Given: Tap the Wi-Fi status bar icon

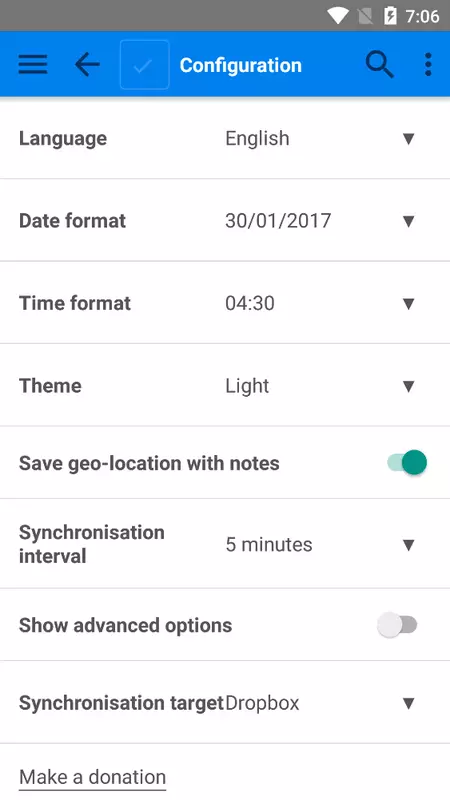Looking at the screenshot, I should pos(337,16).
